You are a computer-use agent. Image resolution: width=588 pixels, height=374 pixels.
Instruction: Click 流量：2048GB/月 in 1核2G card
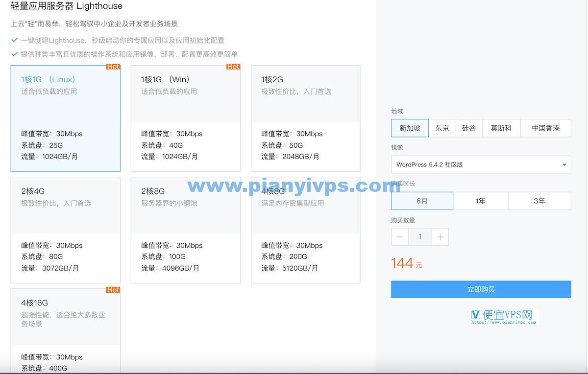[290, 157]
